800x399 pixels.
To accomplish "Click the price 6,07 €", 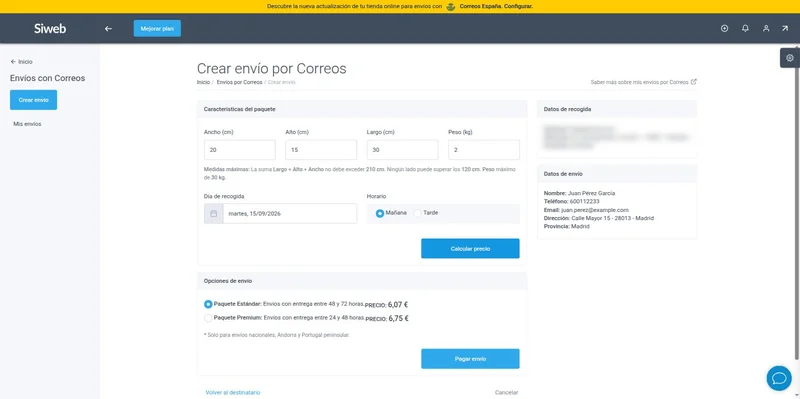I will click(x=398, y=305).
